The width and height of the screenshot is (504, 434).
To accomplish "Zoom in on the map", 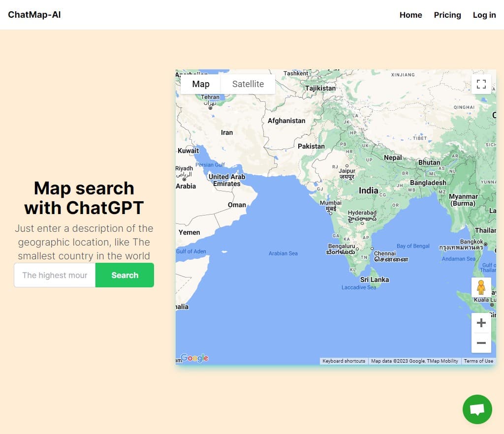I will tap(481, 323).
